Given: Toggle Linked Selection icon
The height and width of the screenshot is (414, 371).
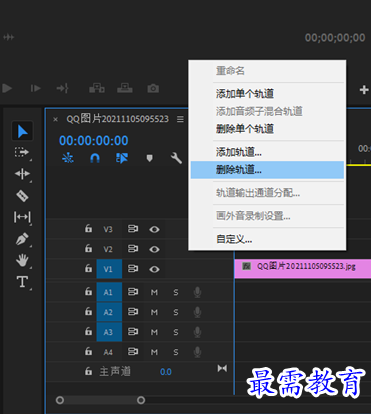Looking at the screenshot, I should coord(122,158).
